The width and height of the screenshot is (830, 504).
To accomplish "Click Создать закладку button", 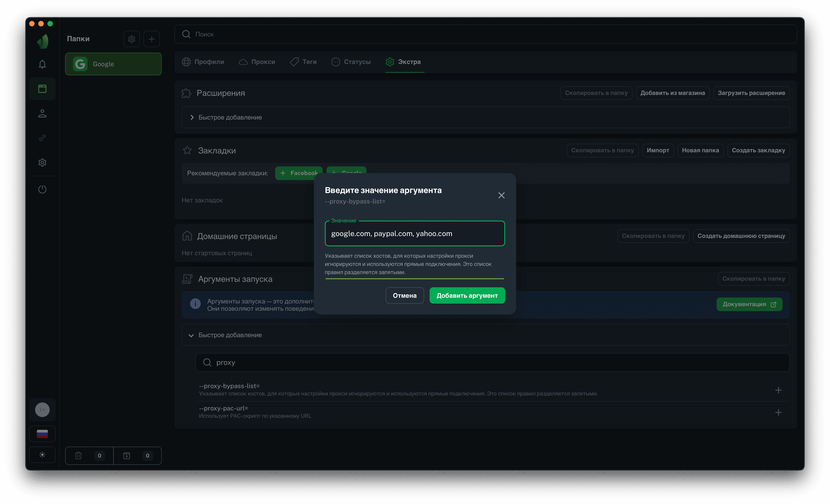I will tap(758, 150).
